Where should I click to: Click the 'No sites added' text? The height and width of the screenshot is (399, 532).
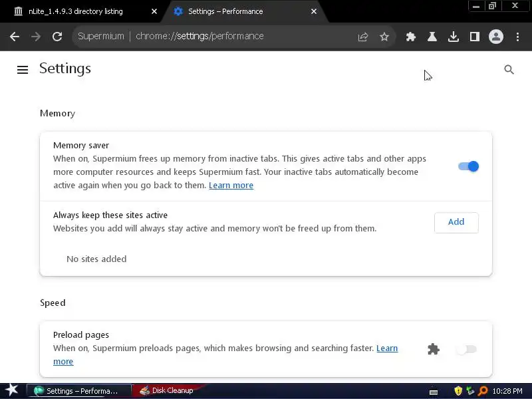[x=96, y=259]
